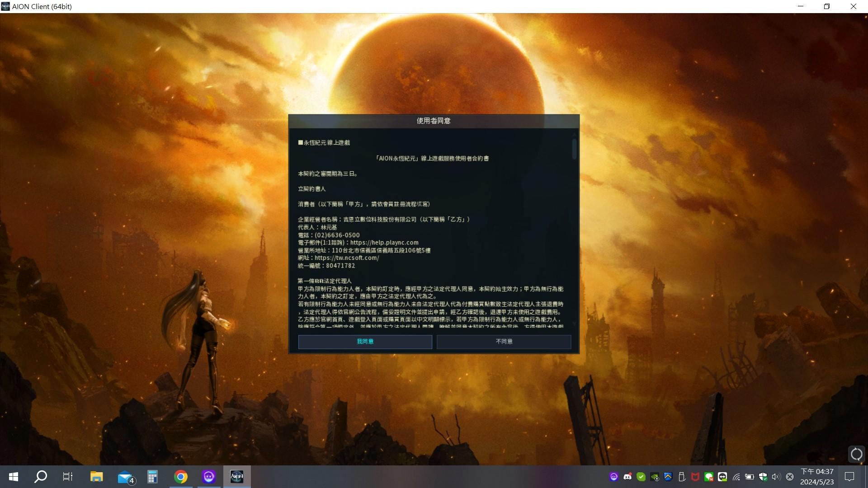Open Task View on taskbar
This screenshot has height=488, width=868.
coord(68,477)
